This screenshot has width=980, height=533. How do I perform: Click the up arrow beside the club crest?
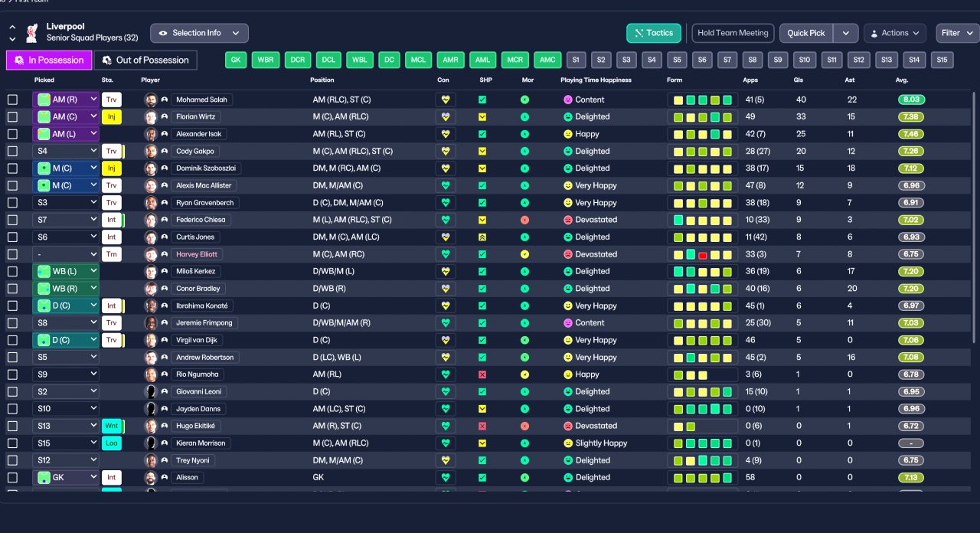[x=13, y=28]
